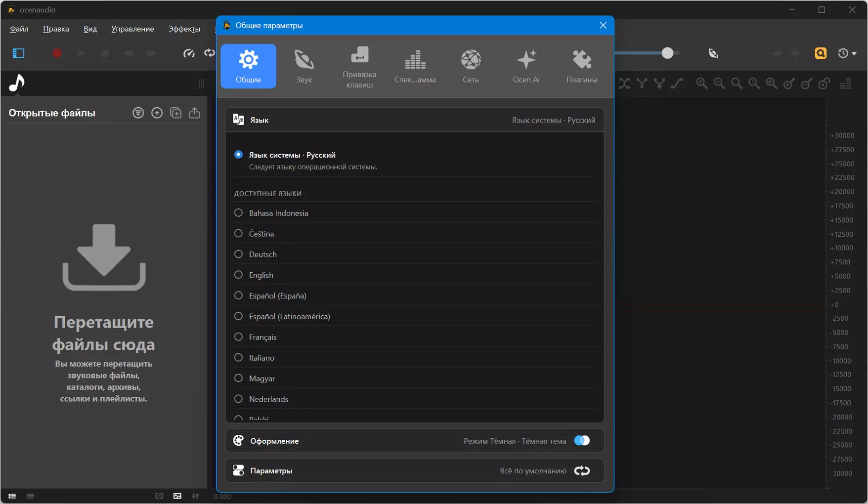The width and height of the screenshot is (868, 504).
Task: Select English language radio
Action: (238, 275)
